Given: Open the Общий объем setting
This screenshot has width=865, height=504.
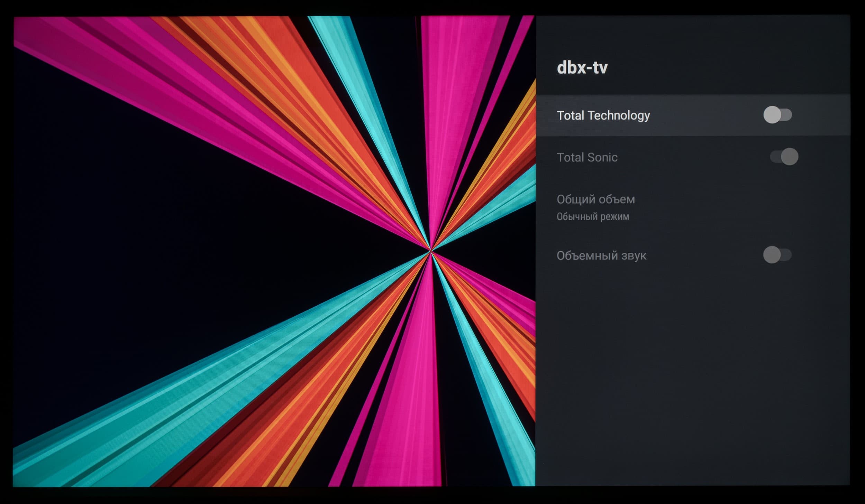Looking at the screenshot, I should (x=595, y=199).
